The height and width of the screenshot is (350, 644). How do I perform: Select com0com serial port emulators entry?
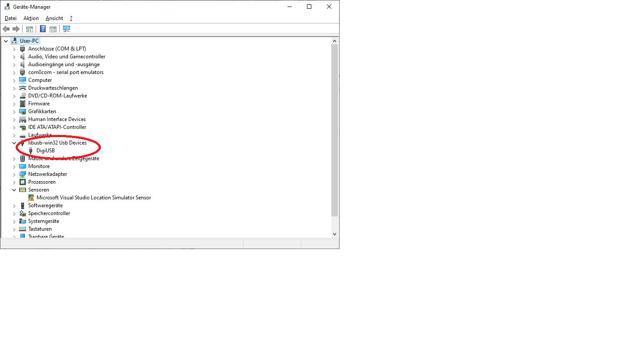(66, 72)
